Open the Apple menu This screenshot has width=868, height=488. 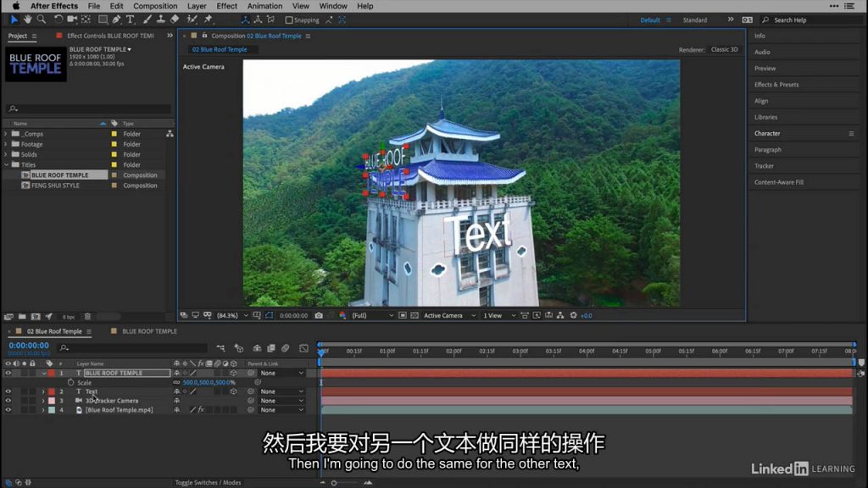coord(15,6)
